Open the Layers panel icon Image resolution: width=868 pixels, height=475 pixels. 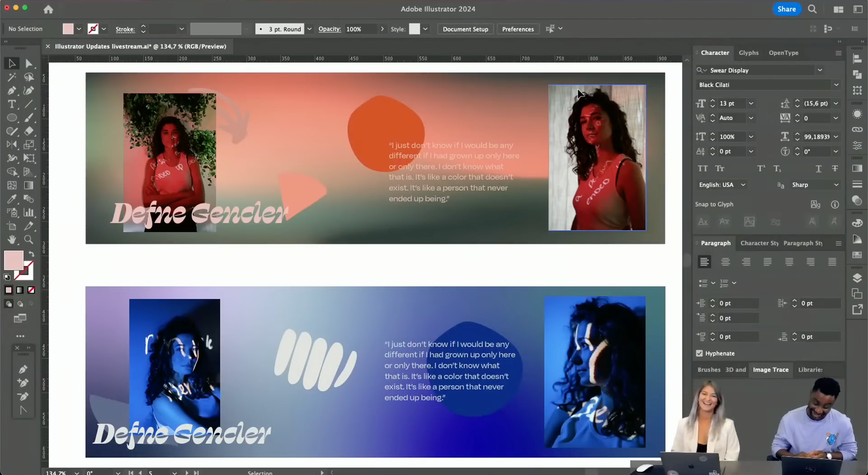tap(857, 277)
